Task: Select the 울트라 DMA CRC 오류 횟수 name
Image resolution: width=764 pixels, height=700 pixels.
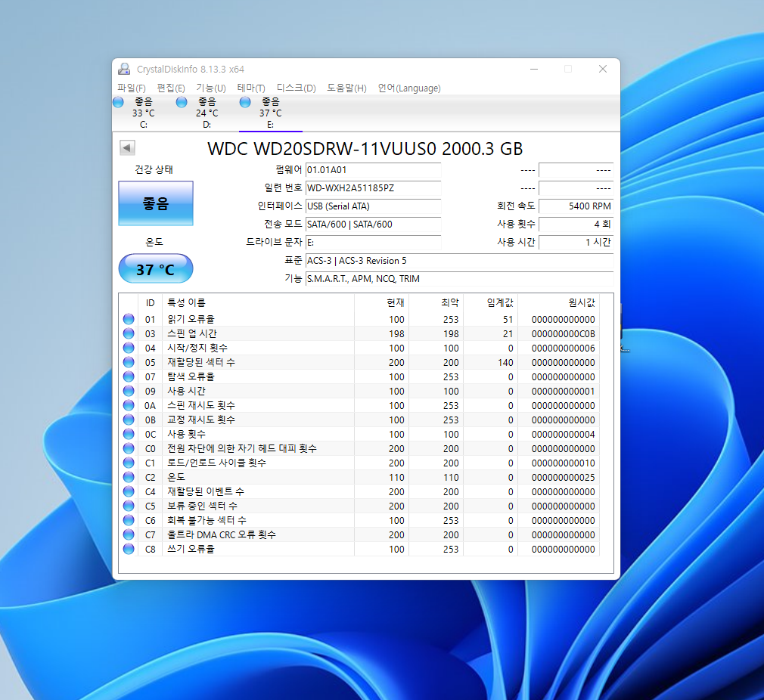Action: (222, 534)
